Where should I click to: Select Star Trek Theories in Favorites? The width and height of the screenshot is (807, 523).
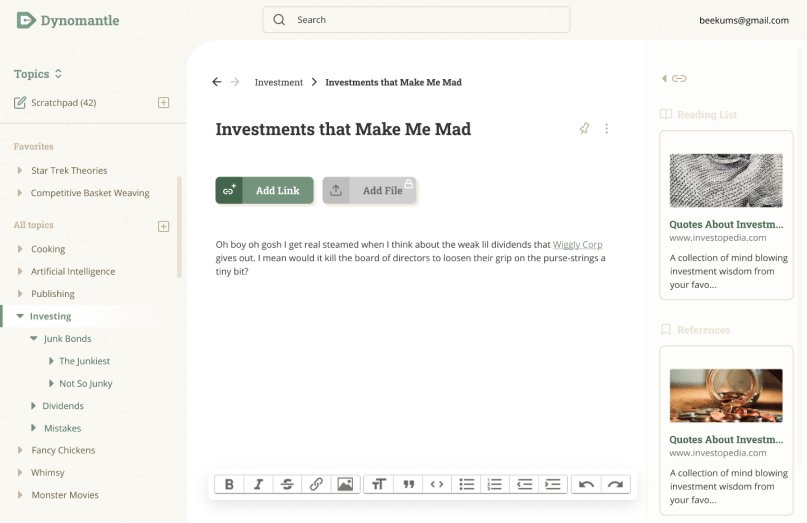pyautogui.click(x=69, y=170)
